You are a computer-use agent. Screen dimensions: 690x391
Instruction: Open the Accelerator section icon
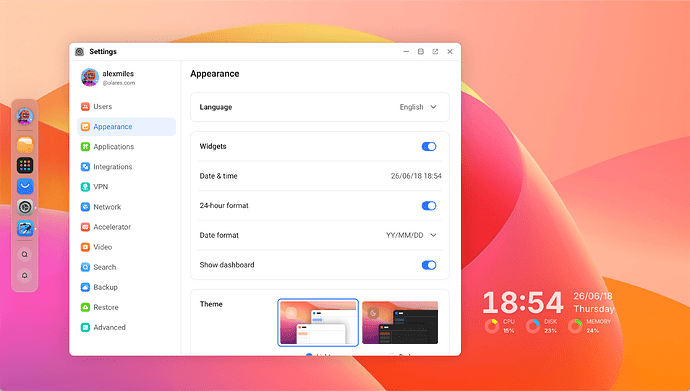click(85, 227)
